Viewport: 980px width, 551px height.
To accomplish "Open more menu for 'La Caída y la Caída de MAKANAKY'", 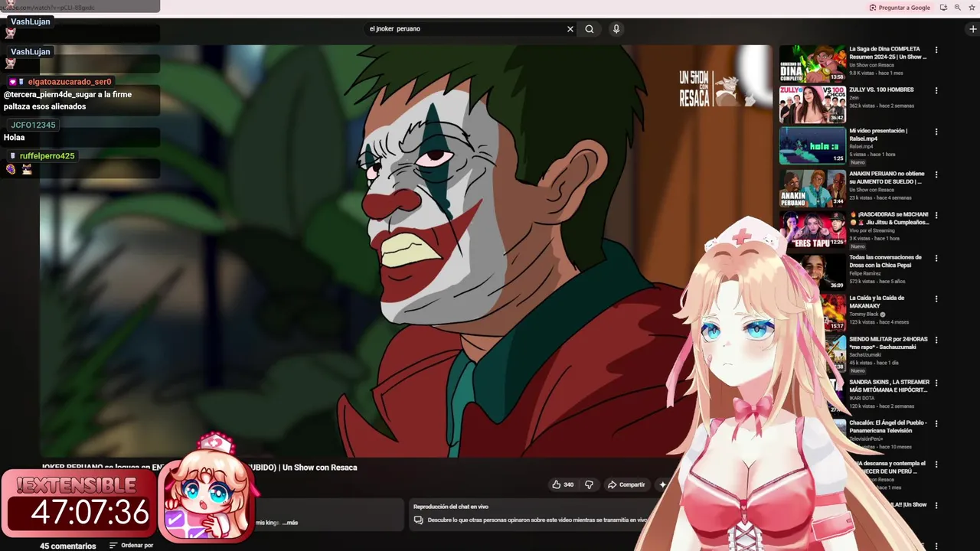I will pos(936,300).
